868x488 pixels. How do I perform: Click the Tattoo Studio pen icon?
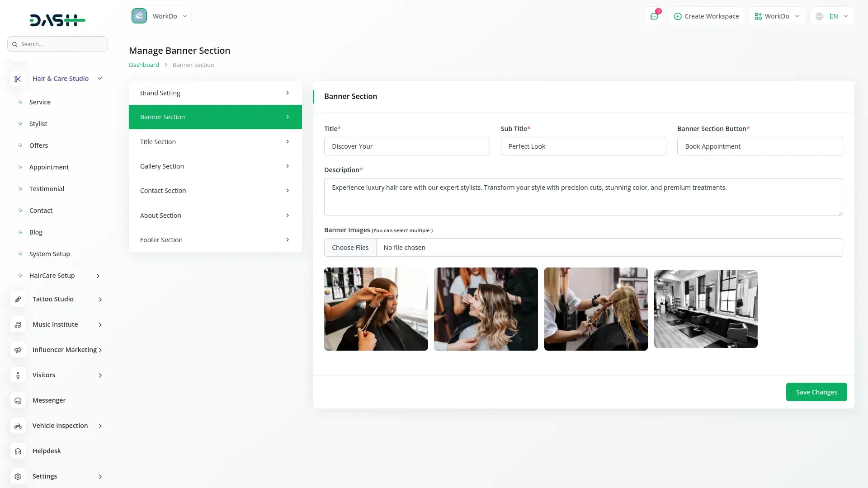click(18, 299)
